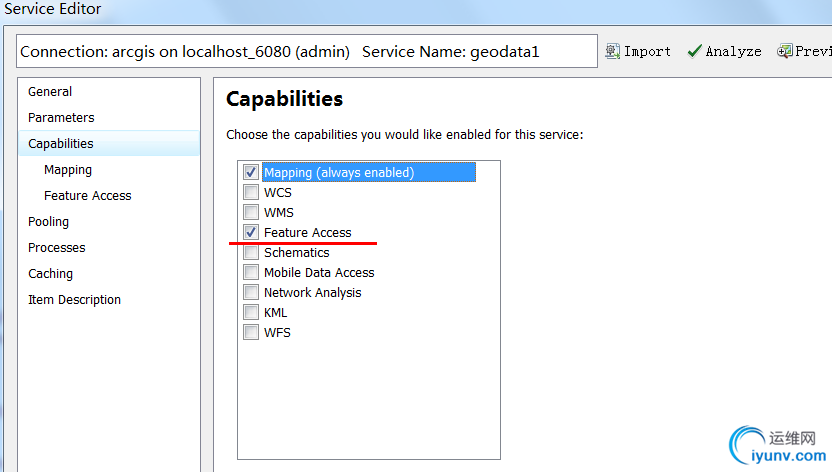
Task: Open the Feature Access sub-item in sidebar
Action: [88, 195]
